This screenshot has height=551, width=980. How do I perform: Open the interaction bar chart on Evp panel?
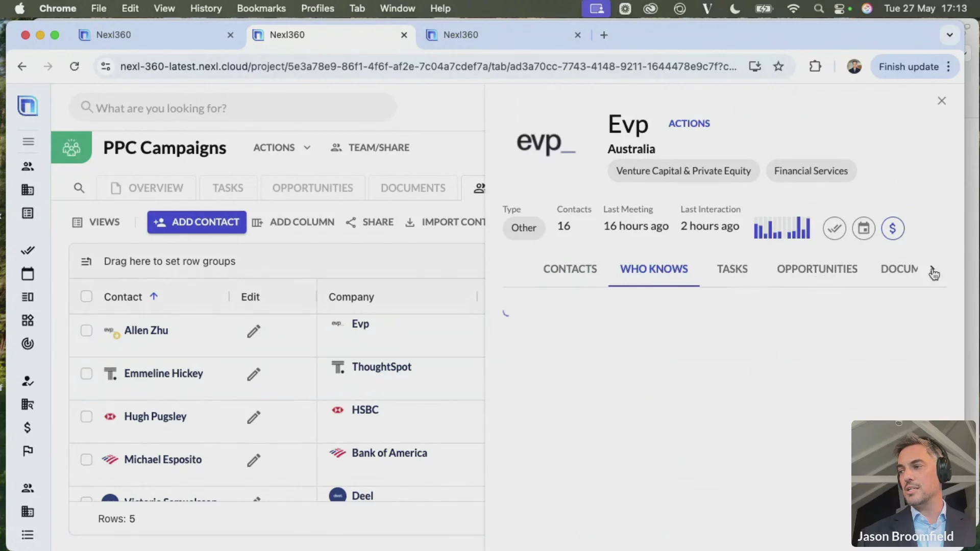pos(782,228)
